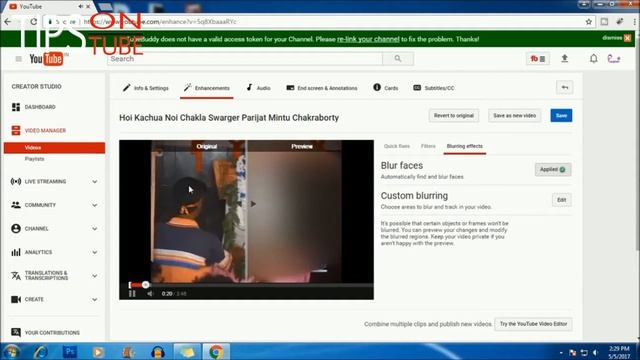Expand the Analytics chevron
640x360 pixels.
[x=95, y=253]
